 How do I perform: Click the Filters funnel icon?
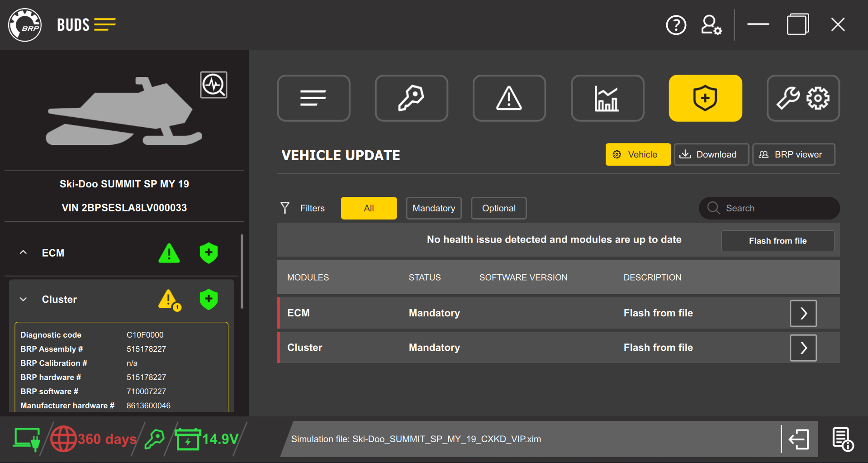285,208
